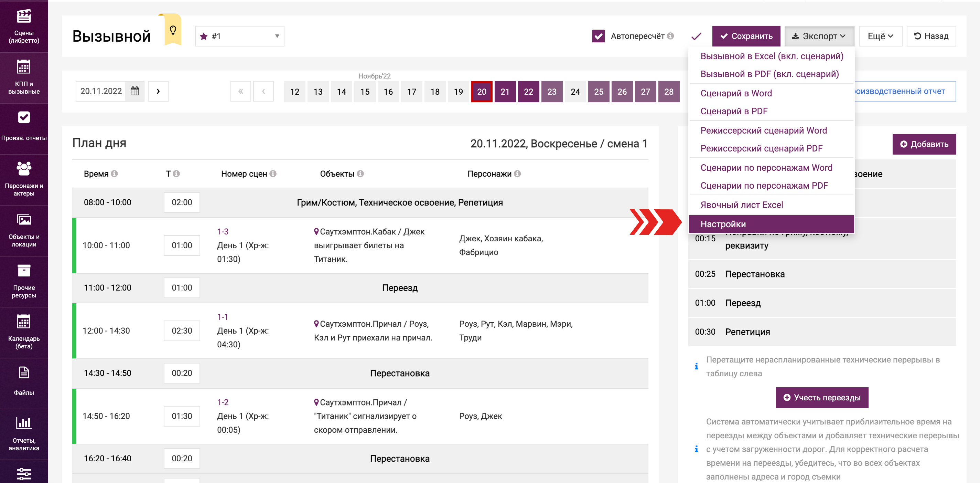Select Вызывной в PDF (вкл. сценарий)
The width and height of the screenshot is (980, 483).
[772, 74]
